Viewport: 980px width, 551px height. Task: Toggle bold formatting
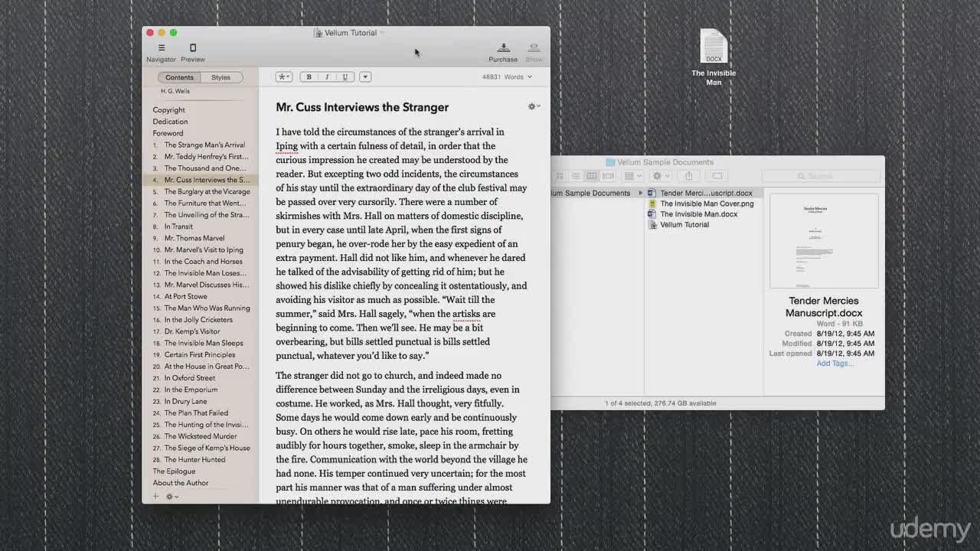(x=309, y=77)
